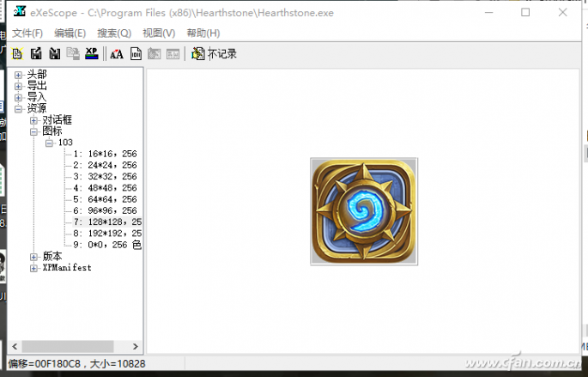
Task: Click the tree scrollbar left arrow
Action: click(x=15, y=346)
